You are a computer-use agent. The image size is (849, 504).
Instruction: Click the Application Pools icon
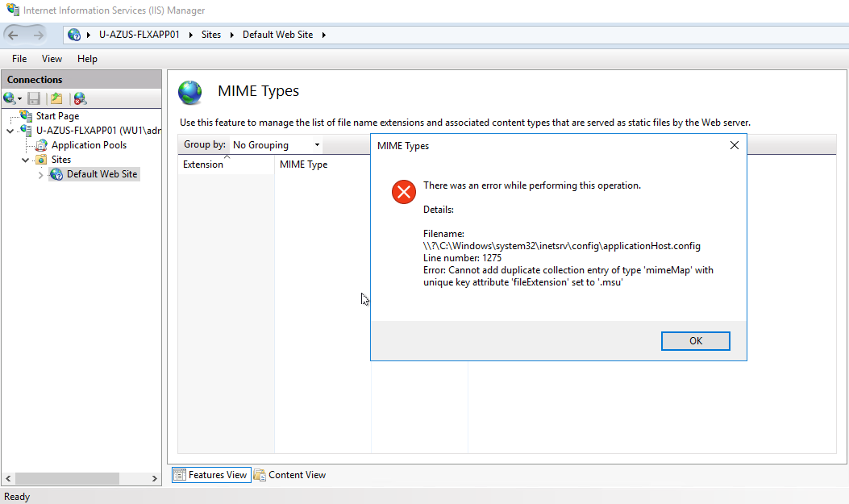[41, 145]
